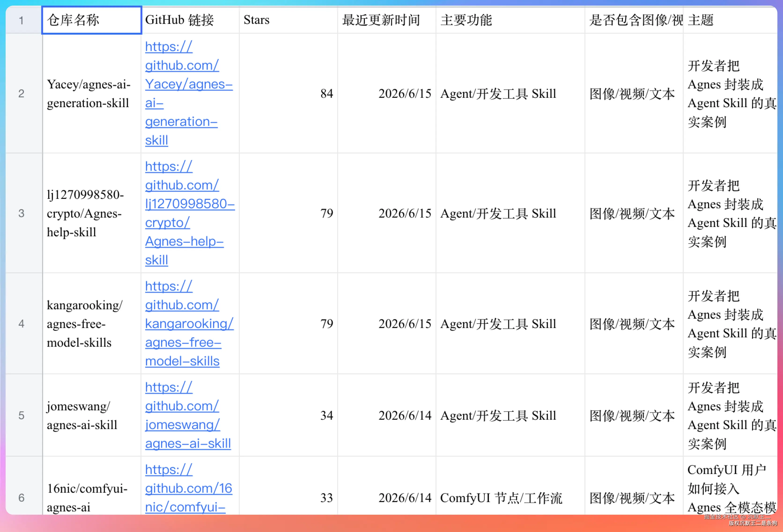Viewport: 783px width, 532px height.
Task: Select the 主题 cell in the lj1270998580 row
Action: 730,213
